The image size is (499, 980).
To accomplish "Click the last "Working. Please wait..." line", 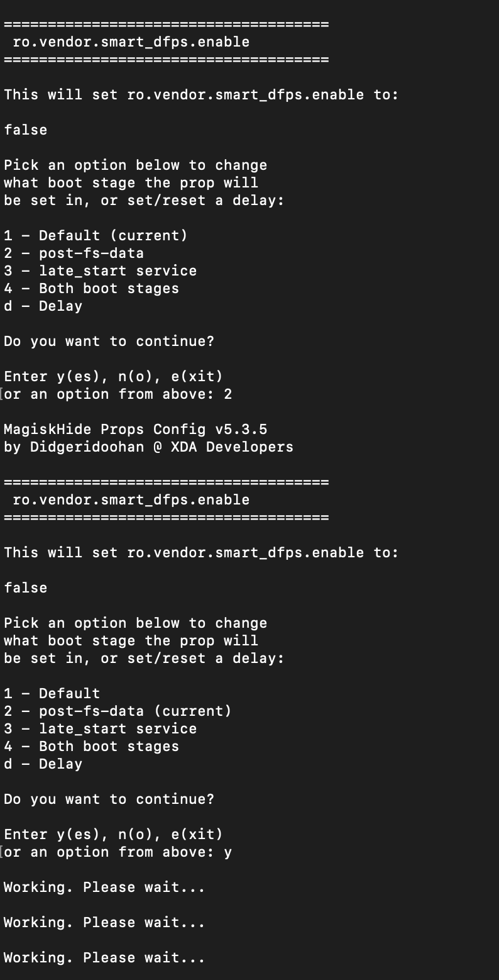I will (104, 958).
